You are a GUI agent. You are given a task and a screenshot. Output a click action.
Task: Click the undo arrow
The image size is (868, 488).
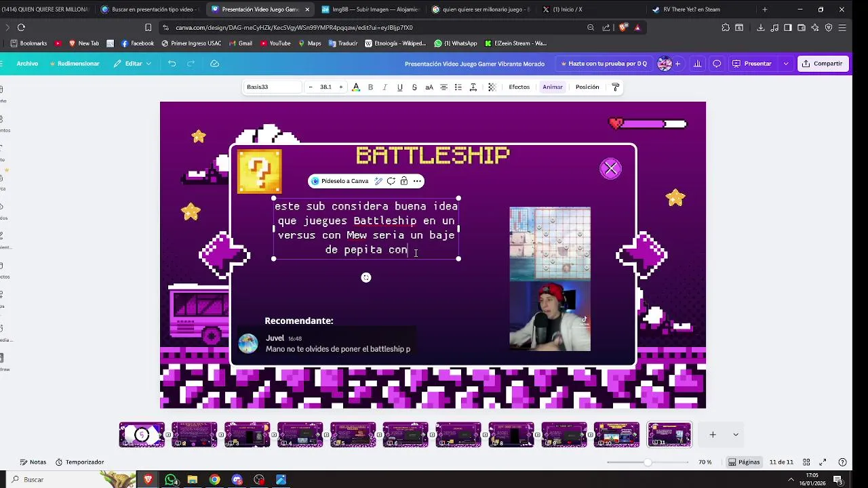pyautogui.click(x=172, y=64)
